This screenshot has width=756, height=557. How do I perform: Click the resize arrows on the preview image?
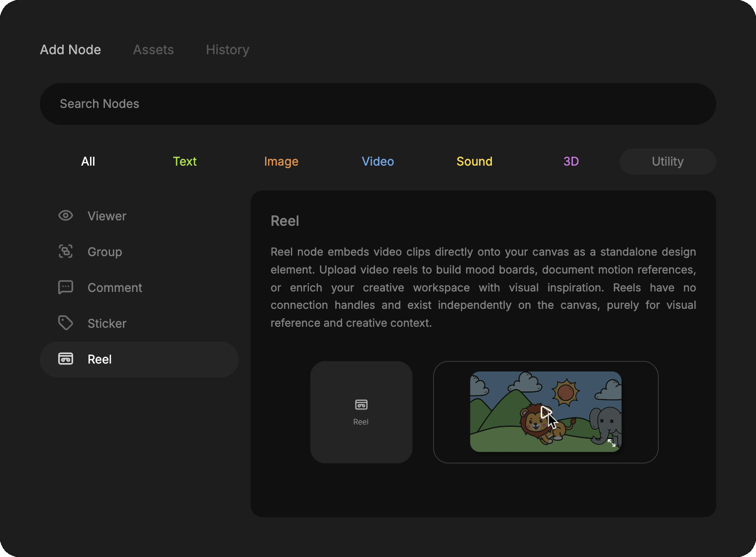pos(611,443)
